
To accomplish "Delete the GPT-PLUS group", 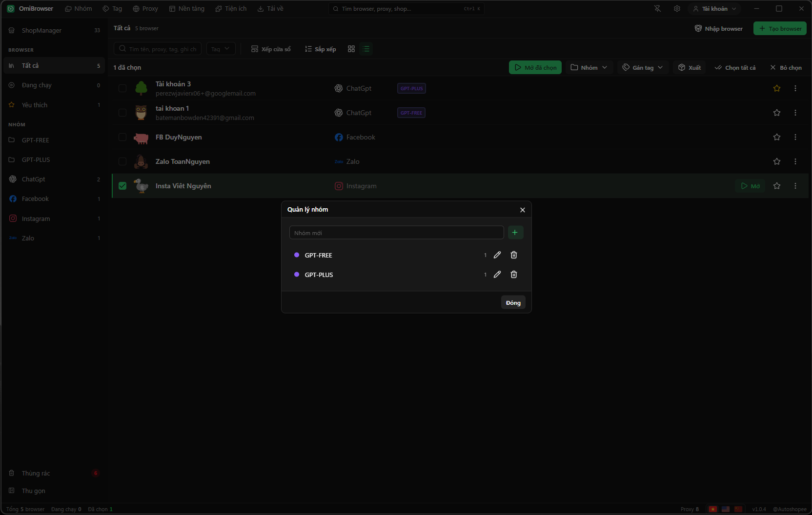I will click(x=514, y=275).
